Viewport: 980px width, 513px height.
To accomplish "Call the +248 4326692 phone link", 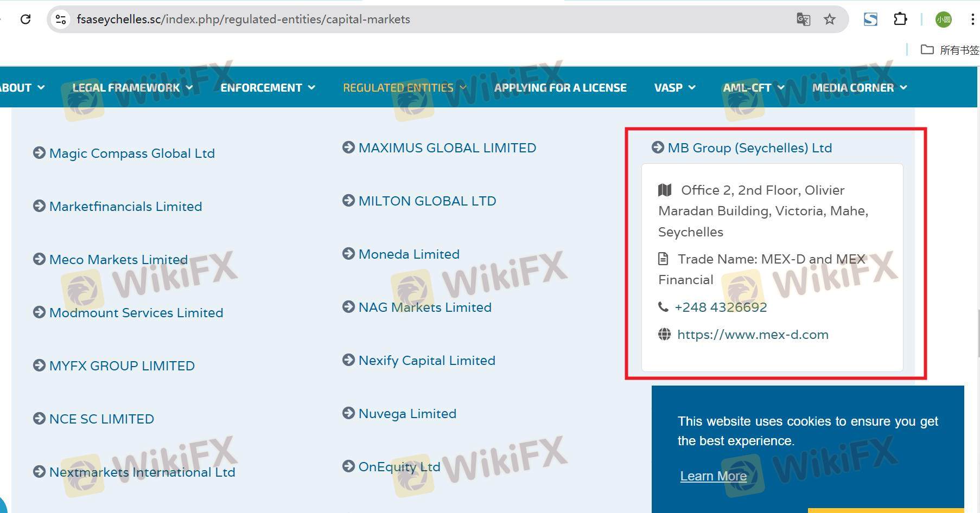I will [x=721, y=307].
